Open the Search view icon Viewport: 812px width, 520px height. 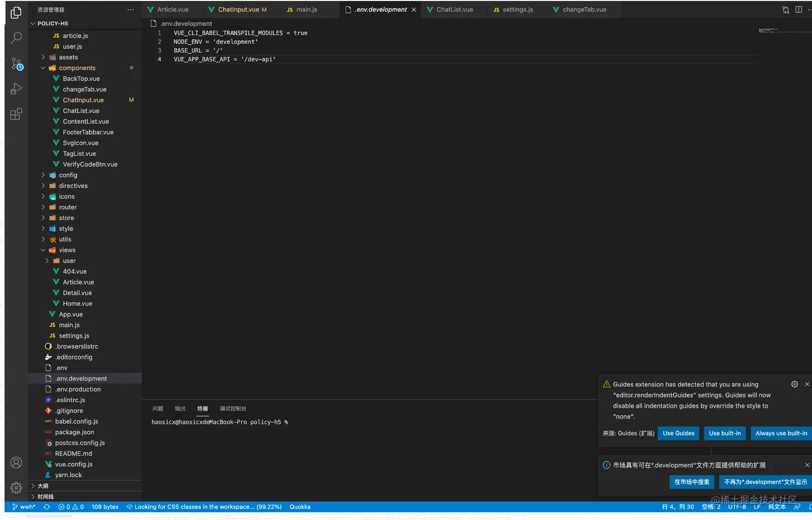[x=16, y=38]
